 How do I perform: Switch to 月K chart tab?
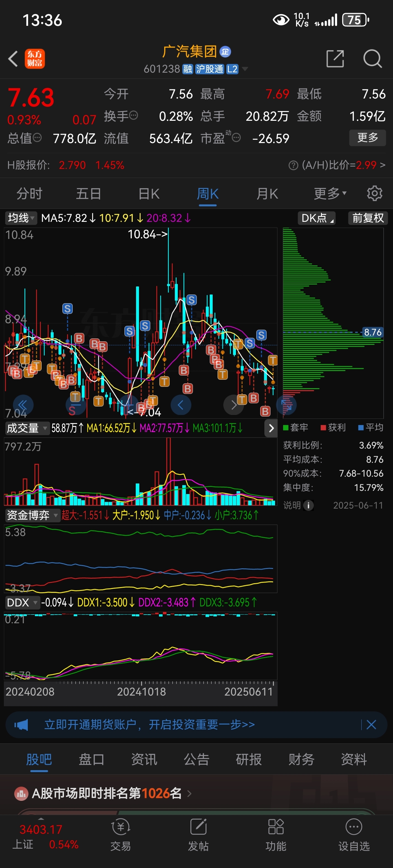[x=267, y=194]
